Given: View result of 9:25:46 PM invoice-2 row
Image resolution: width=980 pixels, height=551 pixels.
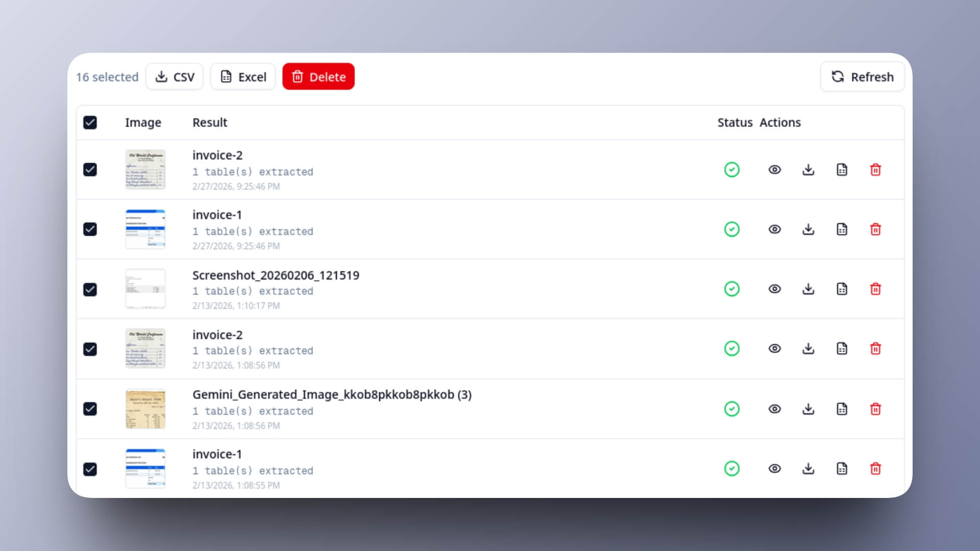Looking at the screenshot, I should (775, 169).
